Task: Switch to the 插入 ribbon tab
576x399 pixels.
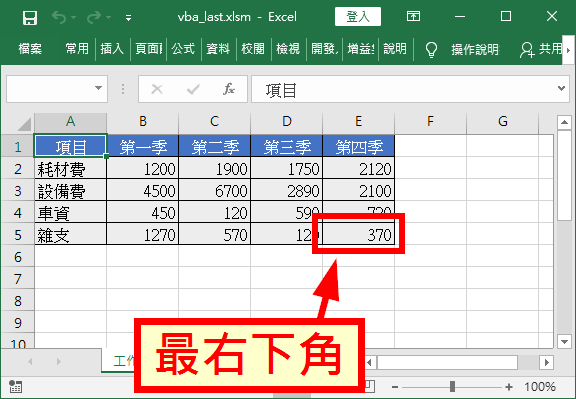Action: [x=112, y=48]
